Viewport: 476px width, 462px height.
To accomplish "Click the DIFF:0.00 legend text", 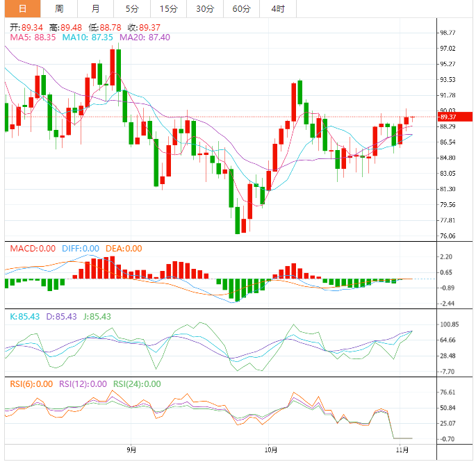I will point(80,248).
